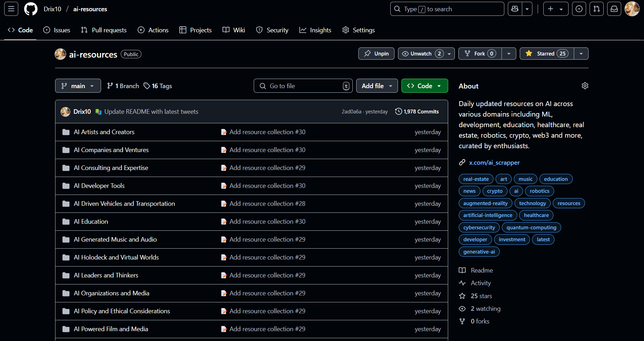Viewport: 644px width, 341px height.
Task: Open the AI Companies and Ventures folder
Action: tap(111, 150)
